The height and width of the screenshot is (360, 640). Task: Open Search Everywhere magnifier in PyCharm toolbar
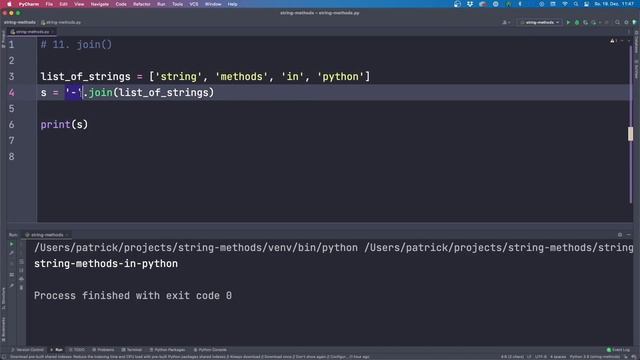pos(618,22)
